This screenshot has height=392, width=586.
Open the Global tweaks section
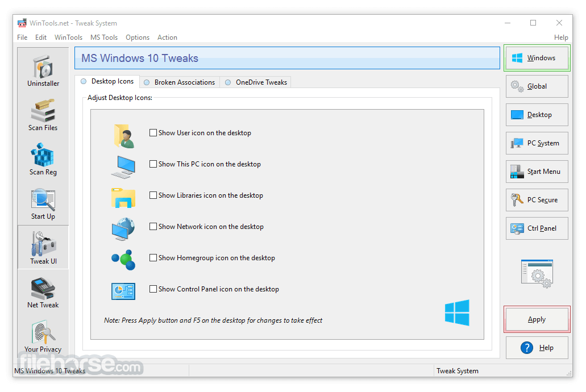[x=537, y=86]
